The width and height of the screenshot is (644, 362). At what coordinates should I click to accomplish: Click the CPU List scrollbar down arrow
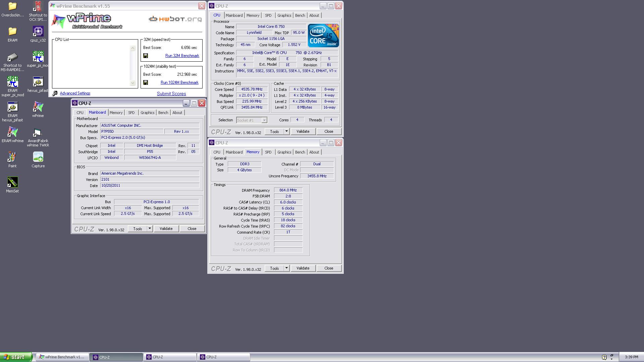tap(133, 83)
